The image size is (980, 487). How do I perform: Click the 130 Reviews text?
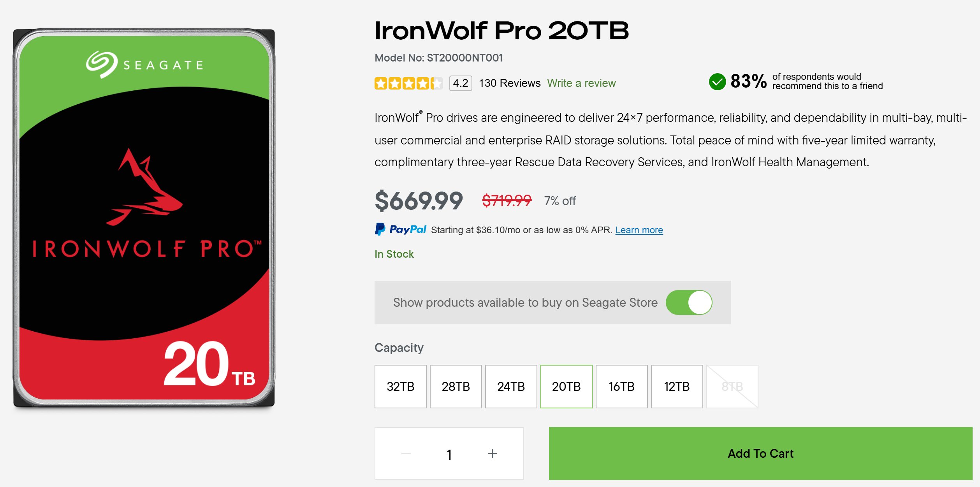pyautogui.click(x=510, y=83)
